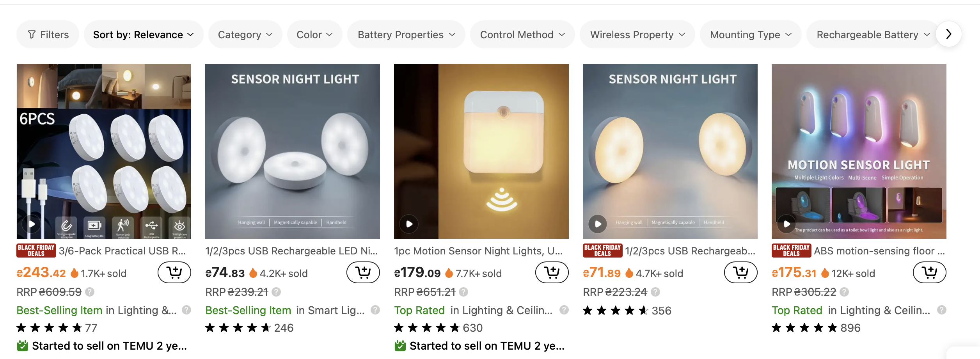Click the info icon beside RRP ₴305.22
The image size is (980, 359).
pyautogui.click(x=844, y=292)
